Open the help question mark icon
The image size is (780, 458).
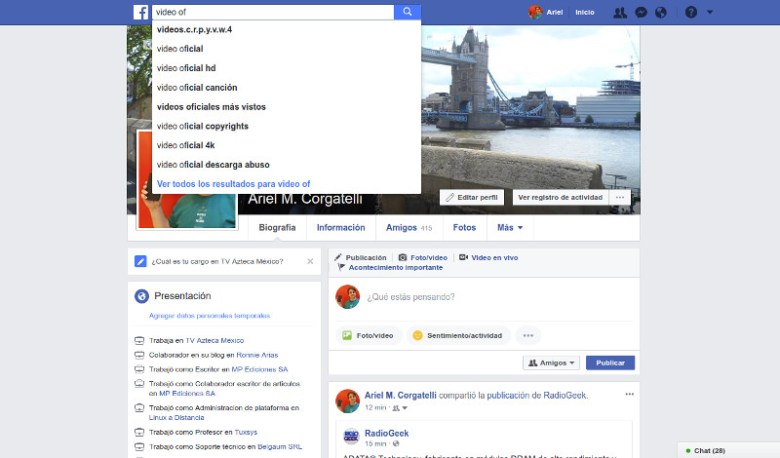pyautogui.click(x=691, y=12)
